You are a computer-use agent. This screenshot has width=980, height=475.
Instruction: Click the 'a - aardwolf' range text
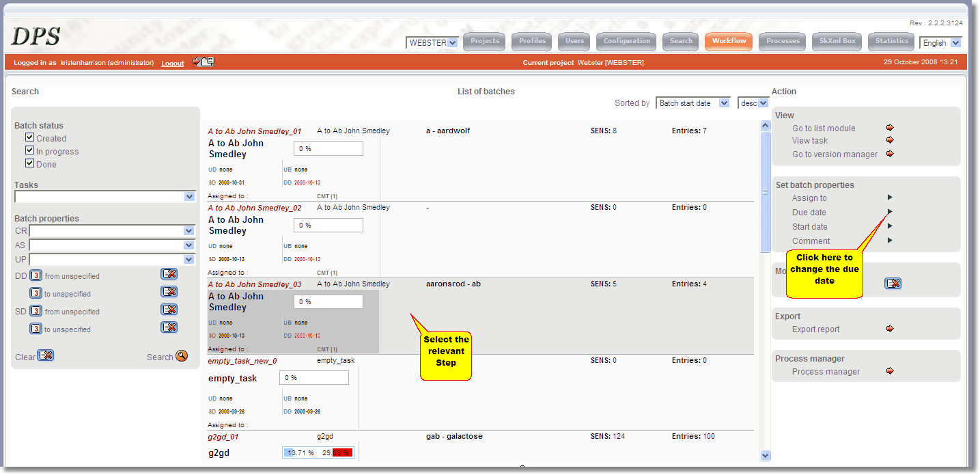click(x=448, y=131)
